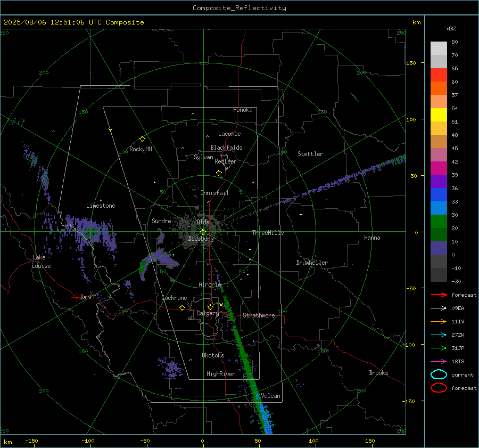Click the Airdrie city label
Screen dimensions: 479x448
210,284
